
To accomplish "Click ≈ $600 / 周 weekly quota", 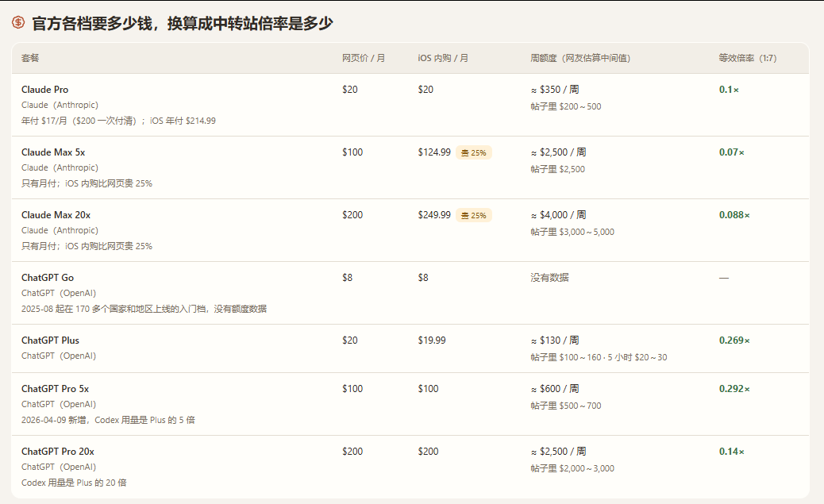I will click(x=554, y=388).
